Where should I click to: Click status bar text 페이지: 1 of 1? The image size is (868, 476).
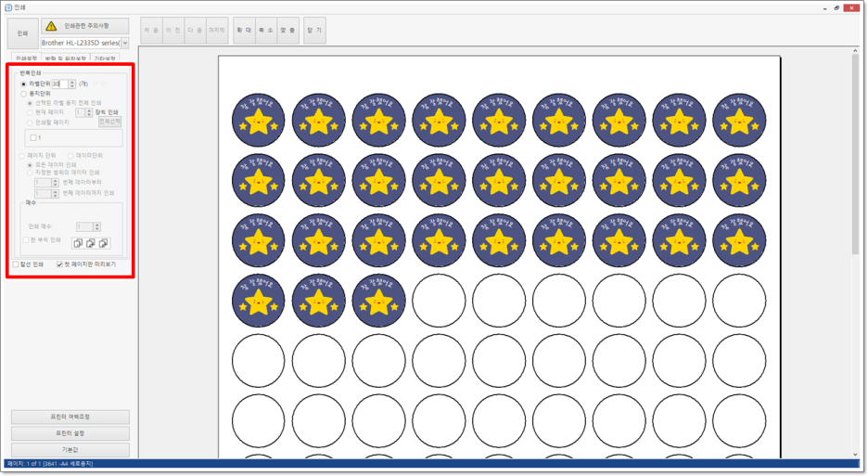click(x=25, y=464)
